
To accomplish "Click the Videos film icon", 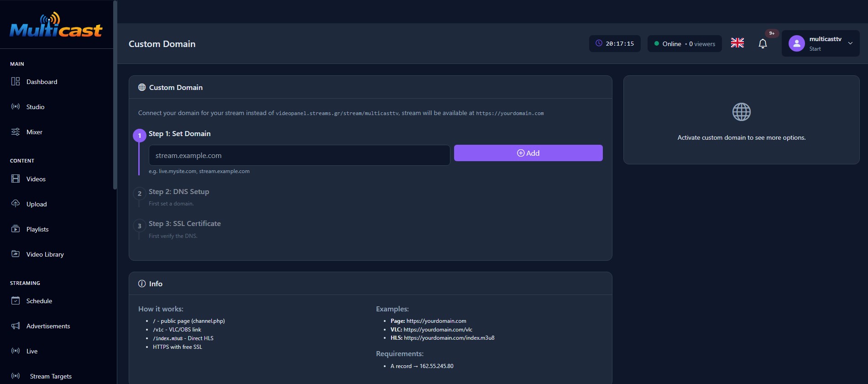I will pos(16,179).
